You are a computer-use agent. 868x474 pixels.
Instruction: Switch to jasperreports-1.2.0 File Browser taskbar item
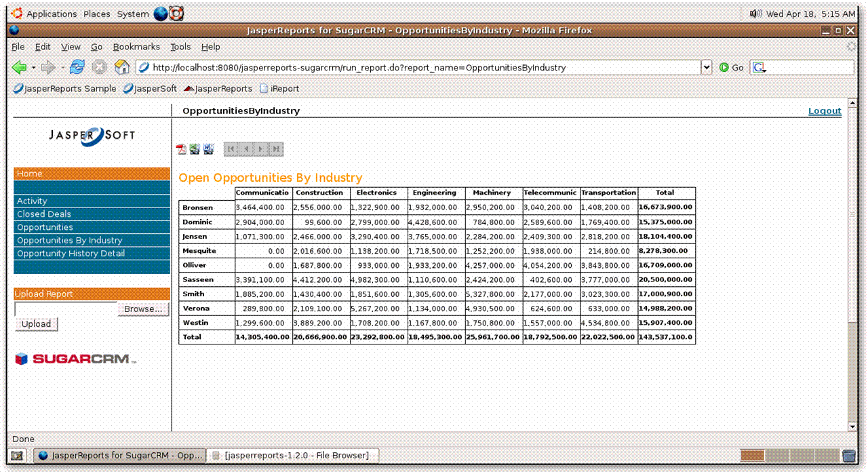point(293,456)
